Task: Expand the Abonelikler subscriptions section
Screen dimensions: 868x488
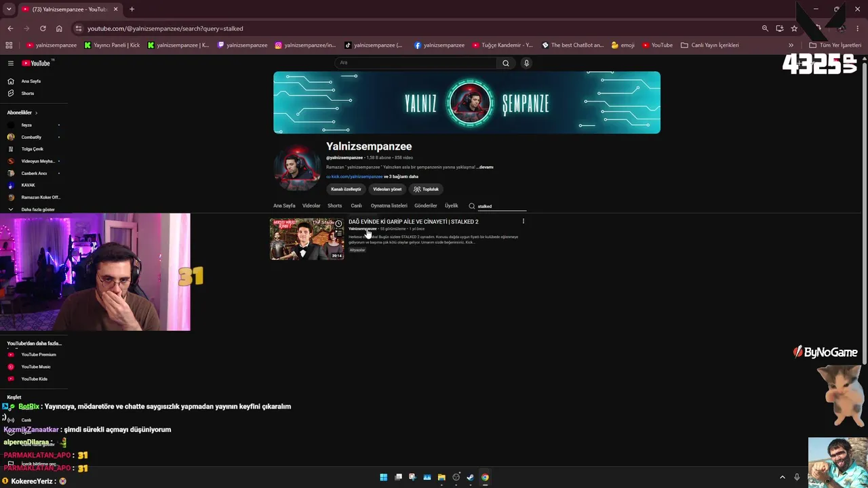Action: tap(22, 113)
